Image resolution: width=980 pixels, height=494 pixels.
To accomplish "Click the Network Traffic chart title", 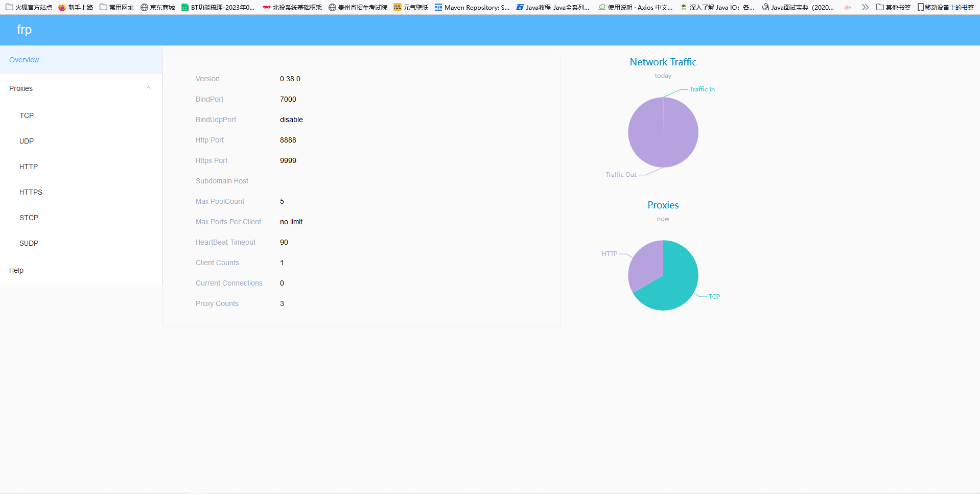I will pyautogui.click(x=663, y=62).
